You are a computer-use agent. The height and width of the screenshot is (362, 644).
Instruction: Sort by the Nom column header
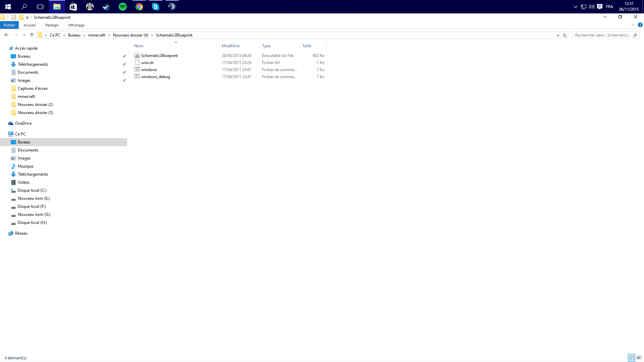pos(176,46)
